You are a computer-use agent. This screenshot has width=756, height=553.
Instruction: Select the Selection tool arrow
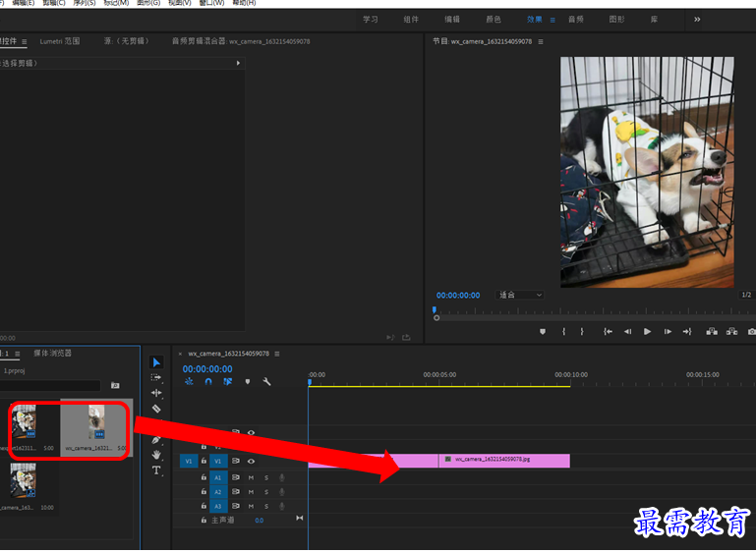[156, 362]
